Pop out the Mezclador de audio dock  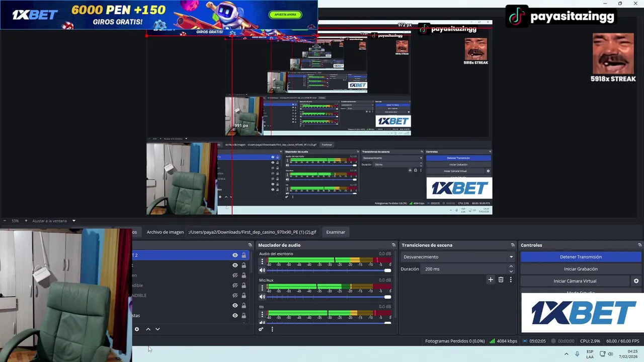pyautogui.click(x=393, y=245)
